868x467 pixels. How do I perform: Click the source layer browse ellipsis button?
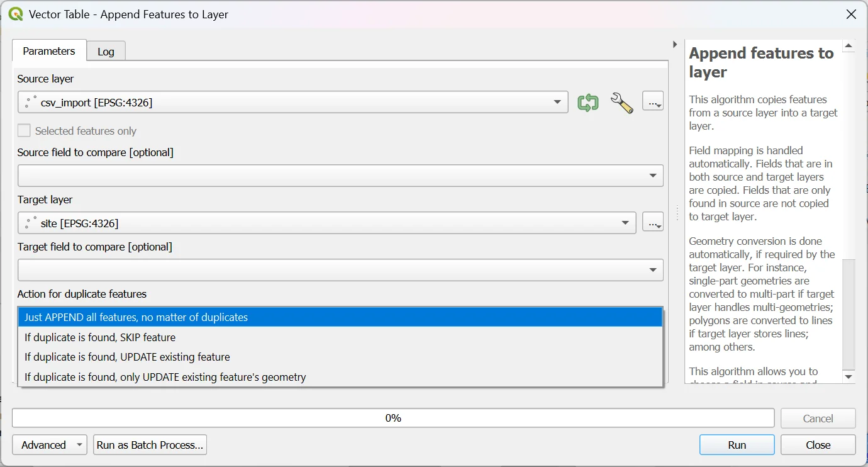click(x=652, y=102)
